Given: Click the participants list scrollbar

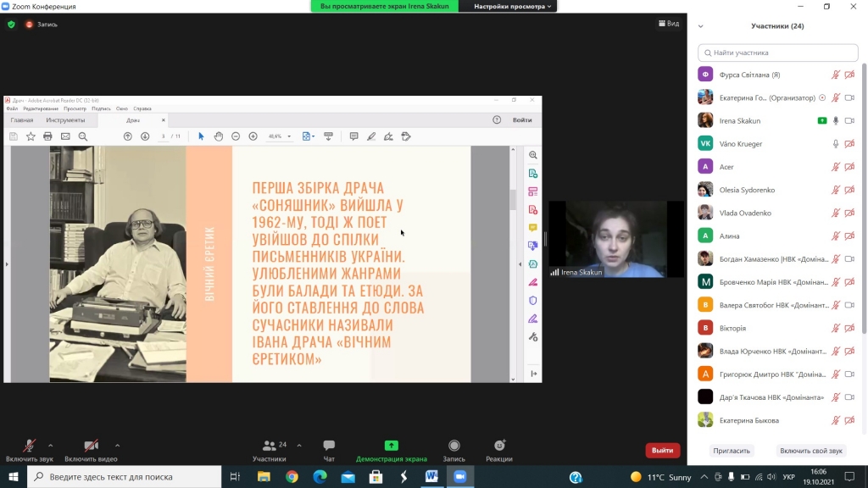Looking at the screenshot, I should point(864,199).
